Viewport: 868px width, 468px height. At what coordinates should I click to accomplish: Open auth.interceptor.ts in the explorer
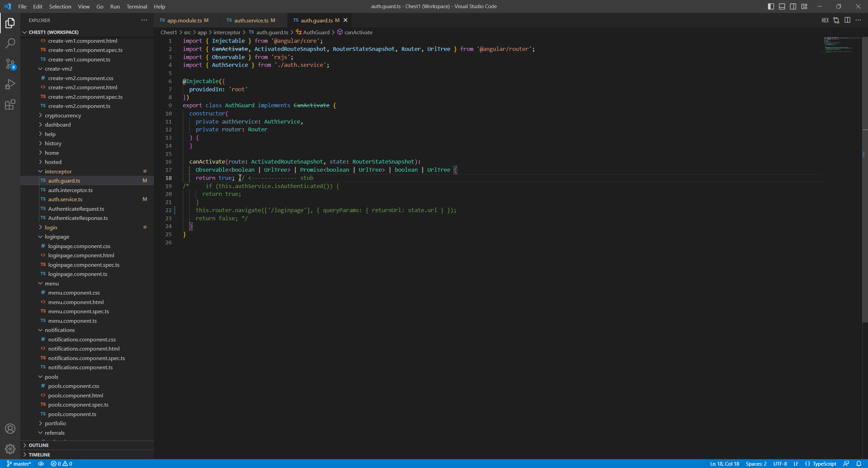click(70, 190)
